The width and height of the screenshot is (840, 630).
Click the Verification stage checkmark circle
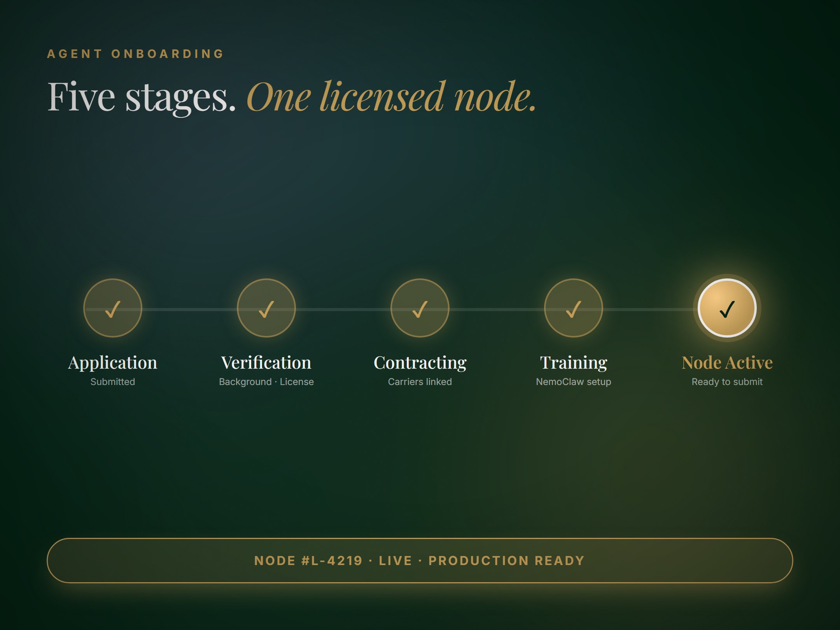tap(266, 308)
